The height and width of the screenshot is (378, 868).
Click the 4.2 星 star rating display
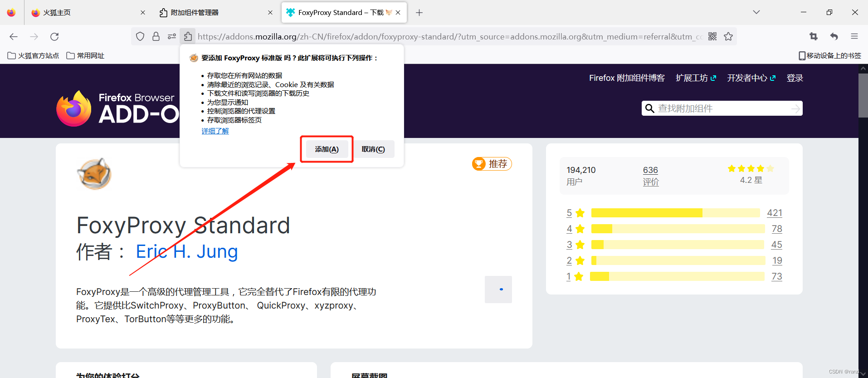pyautogui.click(x=751, y=175)
